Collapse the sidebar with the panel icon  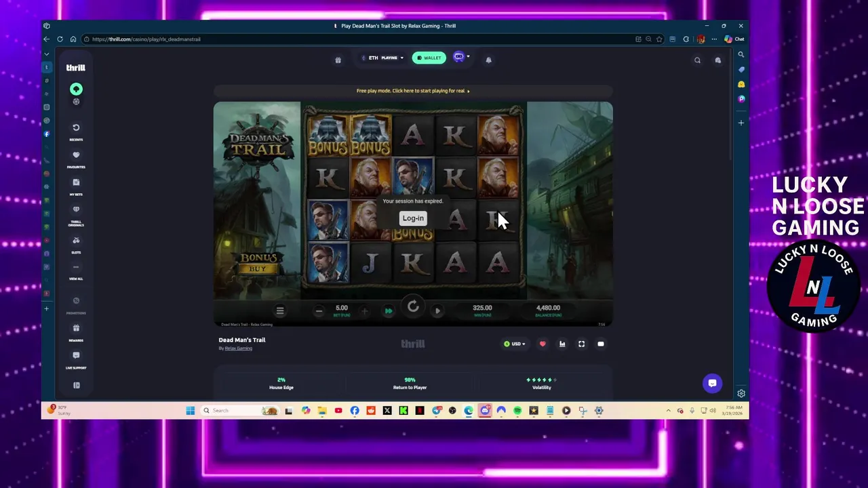point(77,385)
